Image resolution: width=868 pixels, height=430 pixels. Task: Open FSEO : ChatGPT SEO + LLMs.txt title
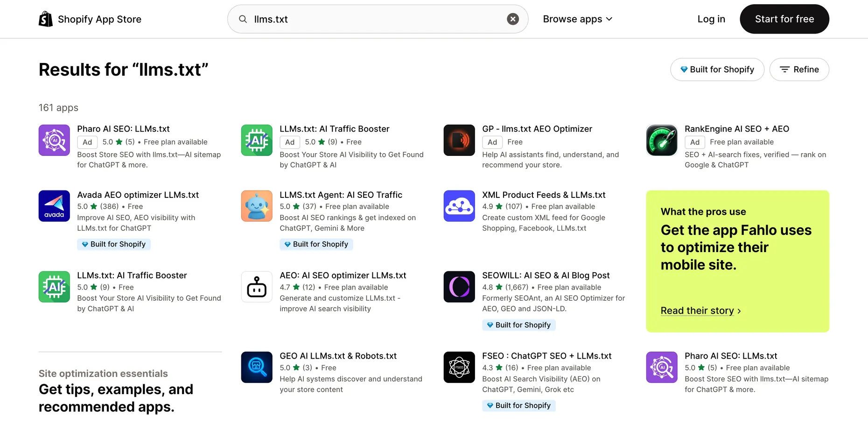546,356
